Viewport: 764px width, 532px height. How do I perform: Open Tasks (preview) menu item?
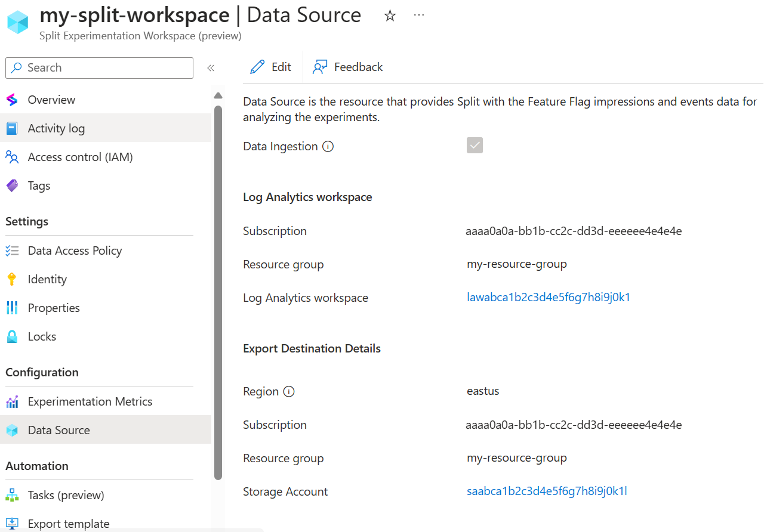[x=106, y=495]
